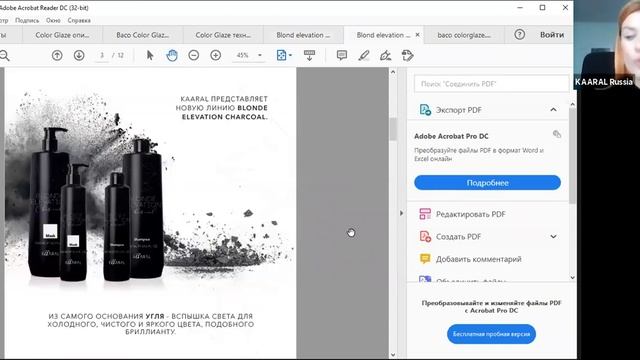Select the Редактировать PDF tool
640x360 pixels.
pyautogui.click(x=471, y=214)
